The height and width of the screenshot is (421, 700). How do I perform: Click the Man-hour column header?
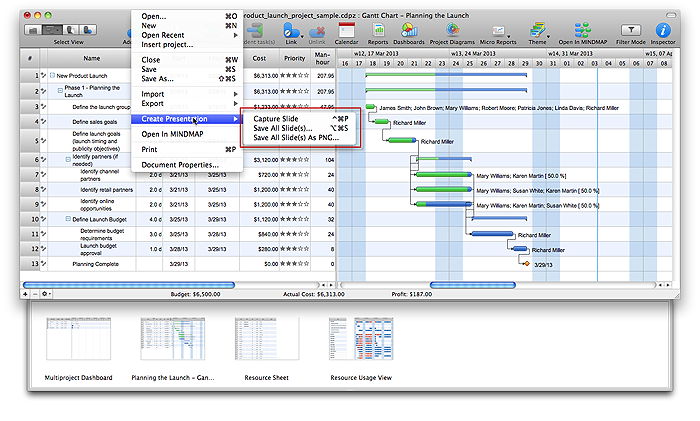click(322, 58)
